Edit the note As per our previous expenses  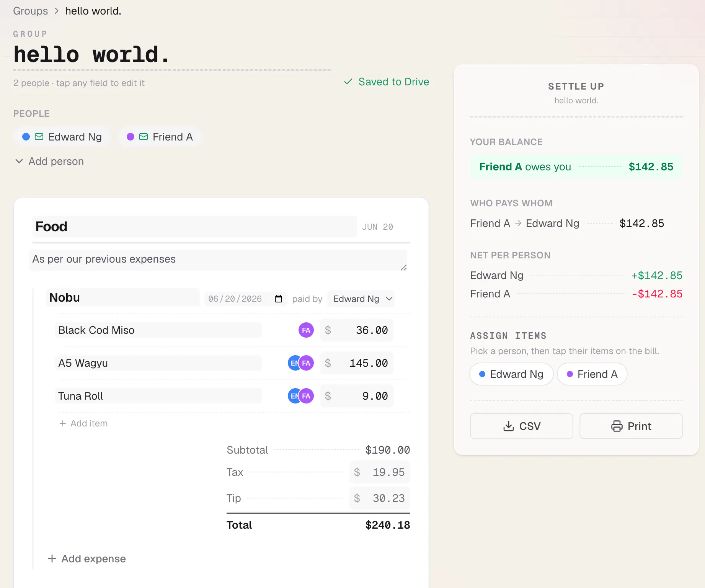(218, 260)
